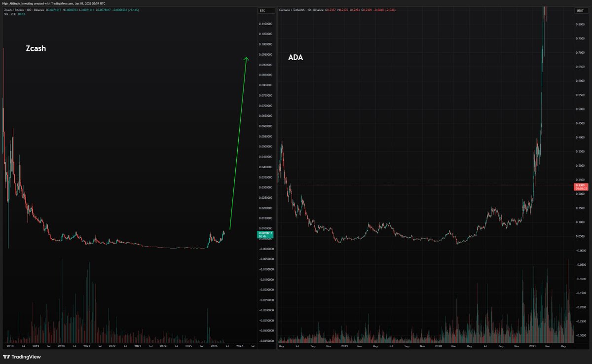
Task: Click the -0.0450000 price axis label
Action: tap(266, 341)
